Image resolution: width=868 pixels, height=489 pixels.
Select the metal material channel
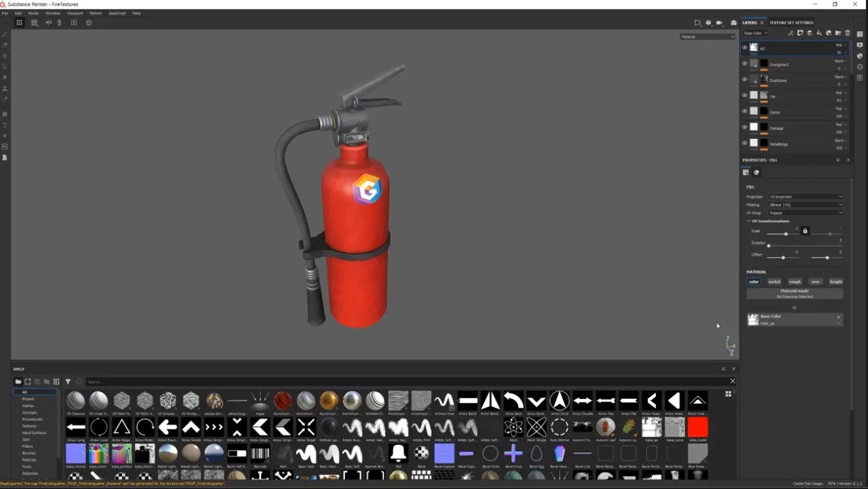(x=774, y=281)
